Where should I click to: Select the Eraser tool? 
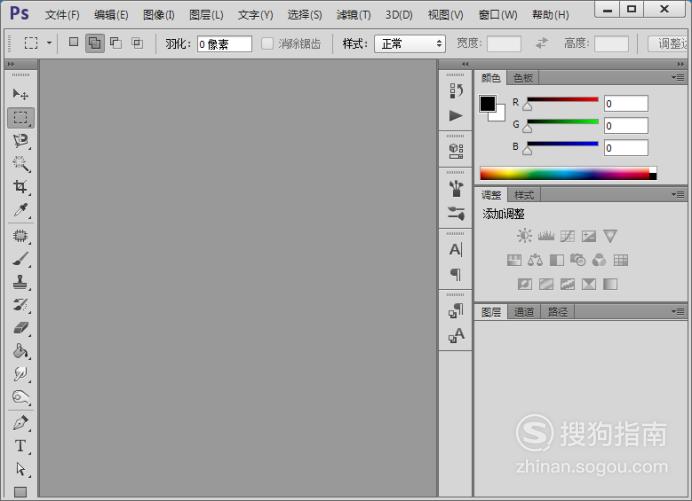tap(20, 328)
